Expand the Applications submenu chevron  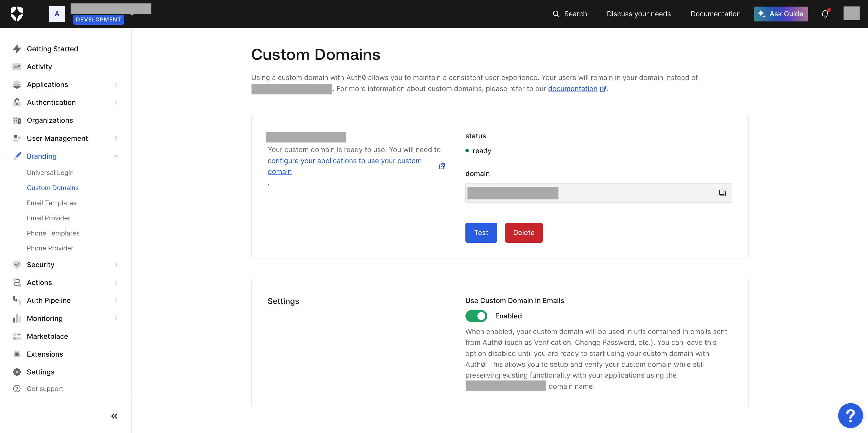[x=116, y=85]
